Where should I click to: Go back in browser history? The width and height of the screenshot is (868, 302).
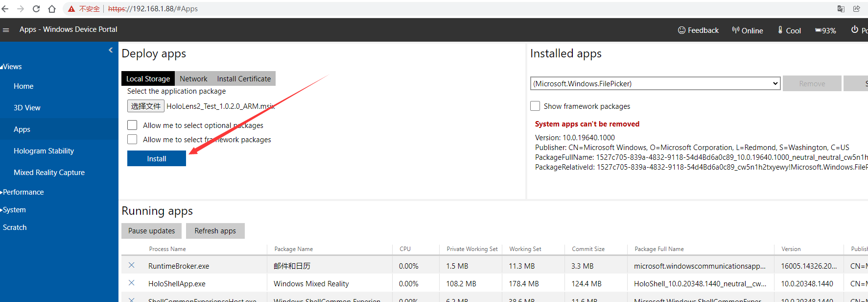tap(5, 9)
